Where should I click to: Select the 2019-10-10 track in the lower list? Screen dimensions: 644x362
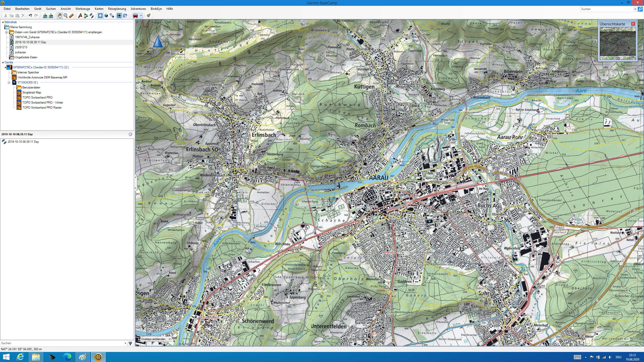point(23,142)
